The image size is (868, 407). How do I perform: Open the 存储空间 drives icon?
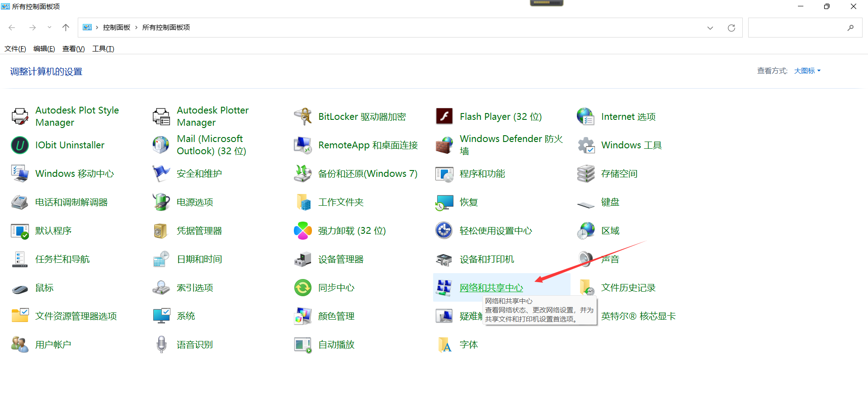(586, 174)
